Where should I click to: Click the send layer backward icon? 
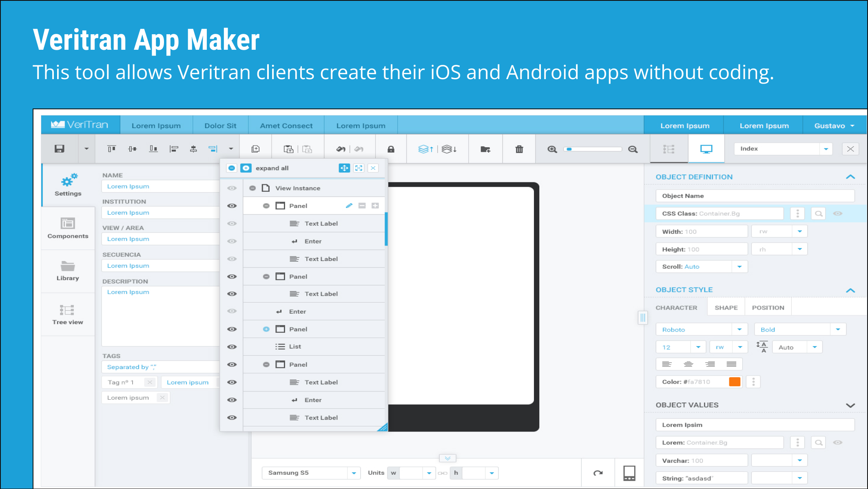coord(449,149)
